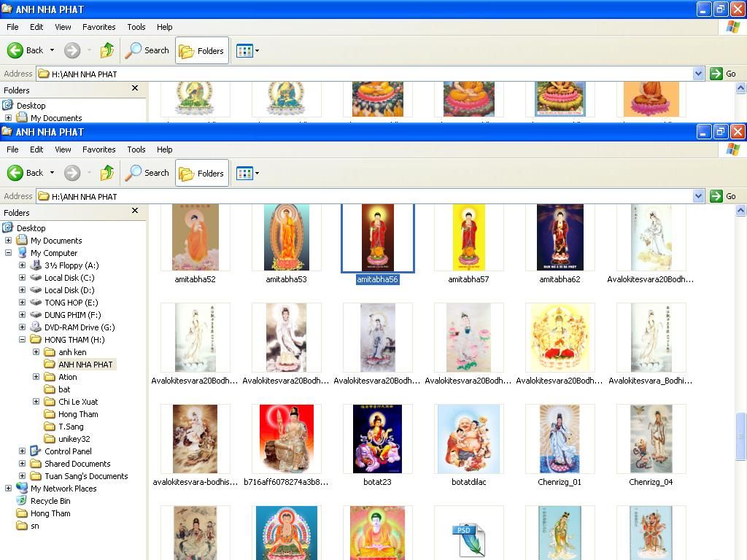The image size is (747, 560).
Task: Select DUNG PHIM (F:) drive icon
Action: point(36,315)
